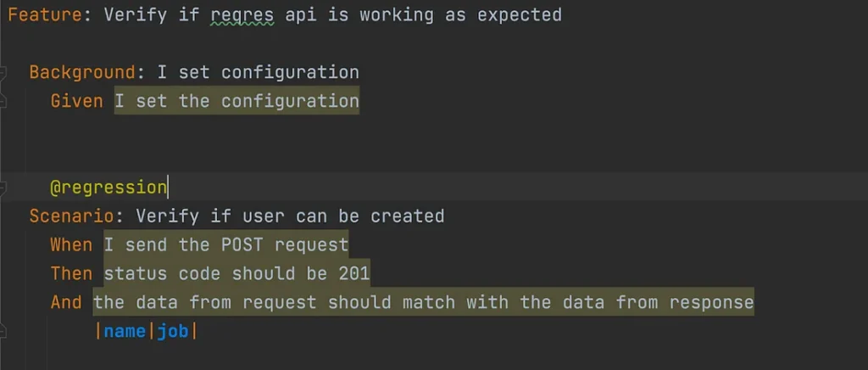868x370 pixels.
Task: Click the Background title 'I set configuration'
Action: coord(258,72)
